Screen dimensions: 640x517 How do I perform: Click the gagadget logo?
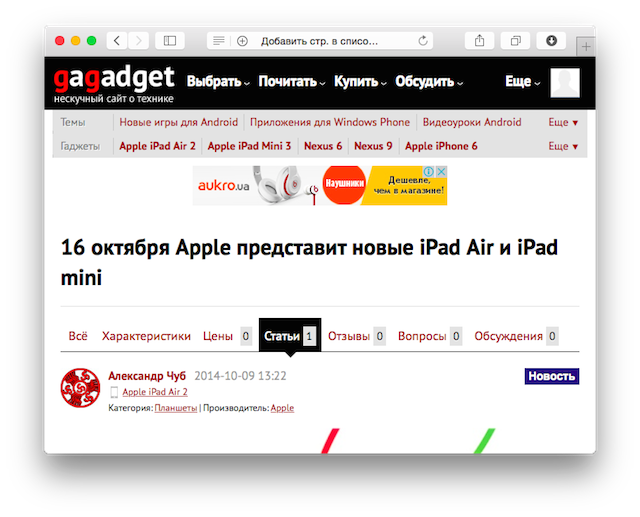pyautogui.click(x=114, y=84)
